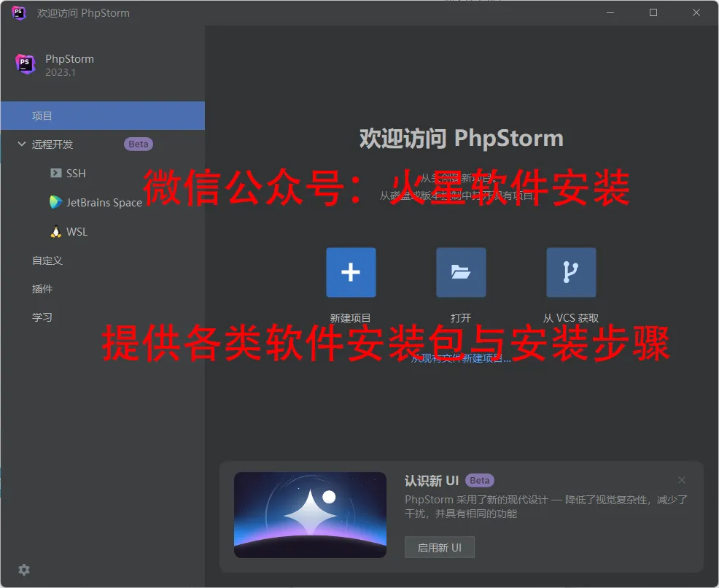Image resolution: width=719 pixels, height=588 pixels.
Task: Click the Get from VCS branch icon
Action: click(571, 272)
